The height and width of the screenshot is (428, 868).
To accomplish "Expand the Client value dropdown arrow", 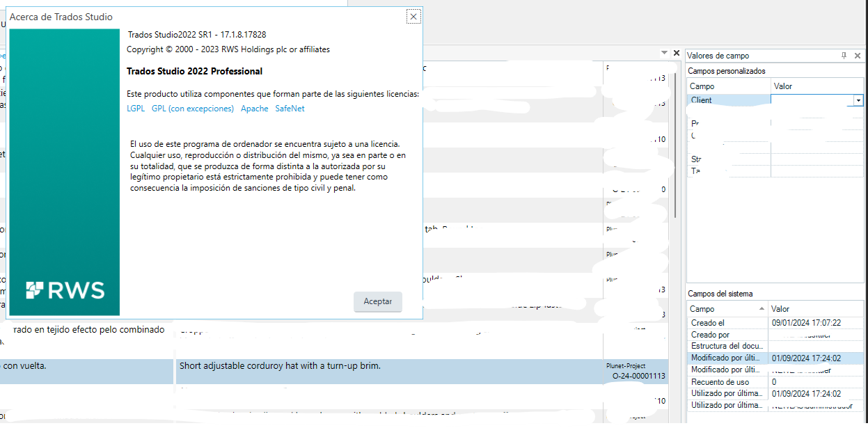I will pyautogui.click(x=858, y=100).
